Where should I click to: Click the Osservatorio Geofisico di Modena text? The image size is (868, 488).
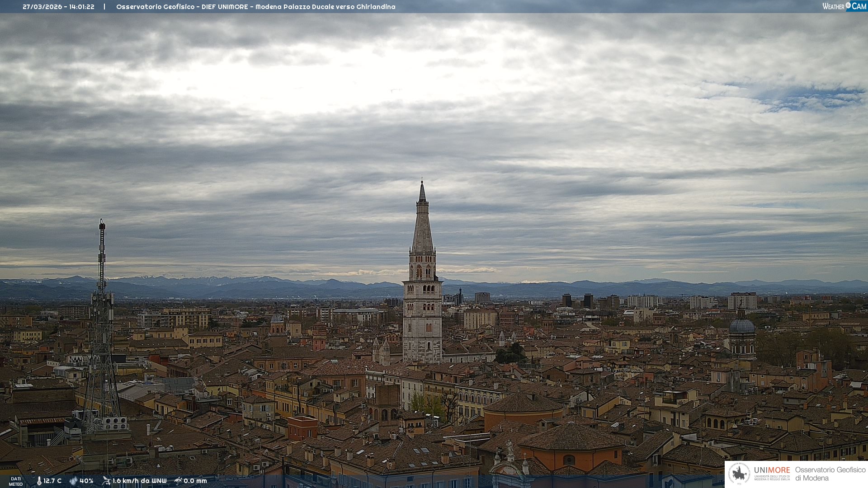click(x=830, y=474)
